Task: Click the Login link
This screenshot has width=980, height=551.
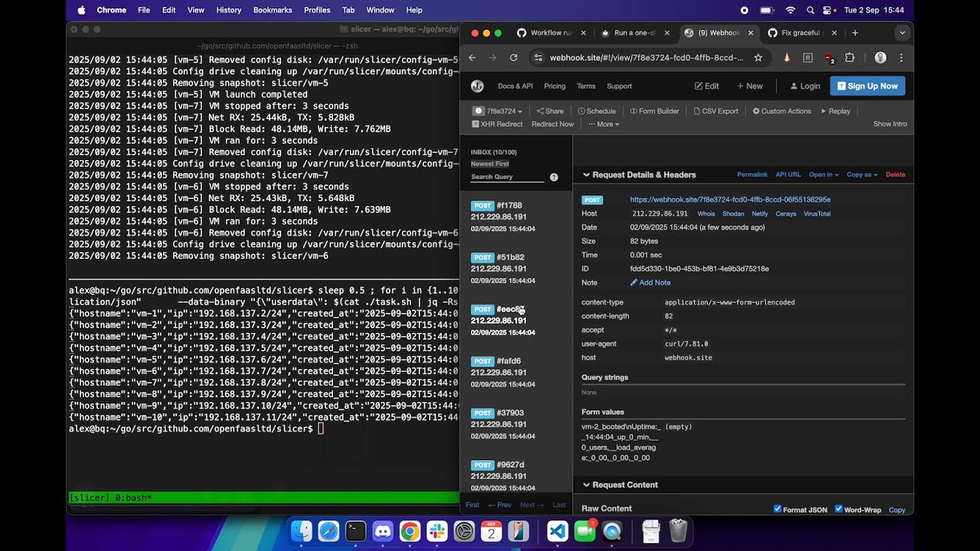Action: pos(805,86)
